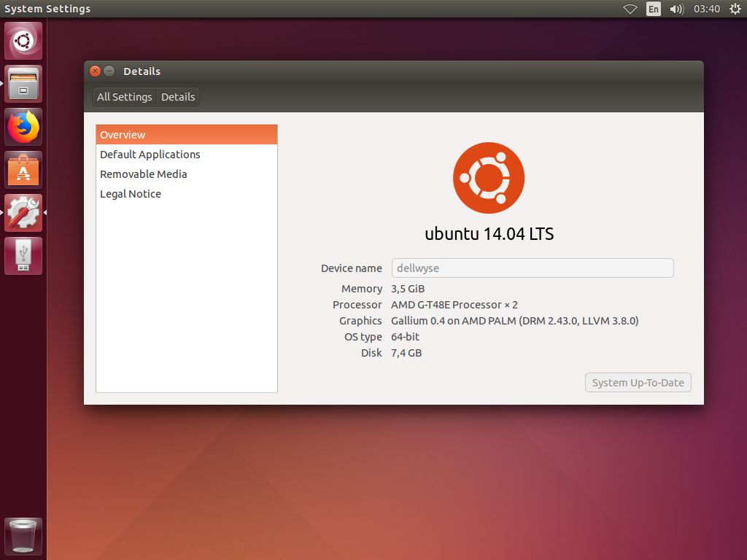Click the Gallium 0.4 graphics value
Viewport: 747px width, 560px height.
[x=514, y=321]
